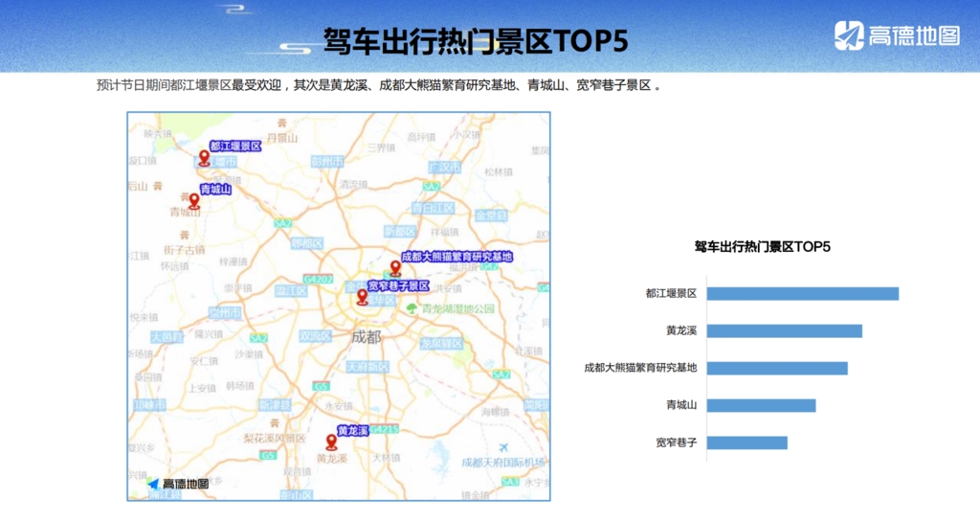Viewport: 980px width, 521px height.
Task: Select the 黄龙溪 red location pin
Action: (331, 442)
